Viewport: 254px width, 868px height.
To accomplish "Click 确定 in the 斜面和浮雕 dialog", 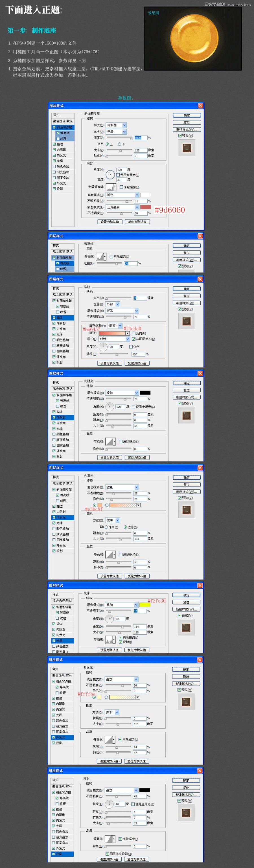I will click(187, 115).
